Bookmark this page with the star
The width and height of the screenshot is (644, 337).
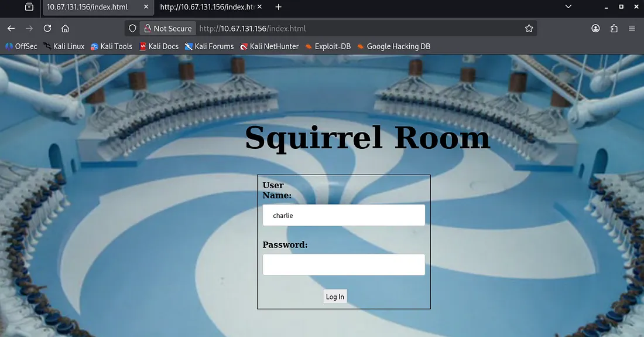(x=529, y=28)
